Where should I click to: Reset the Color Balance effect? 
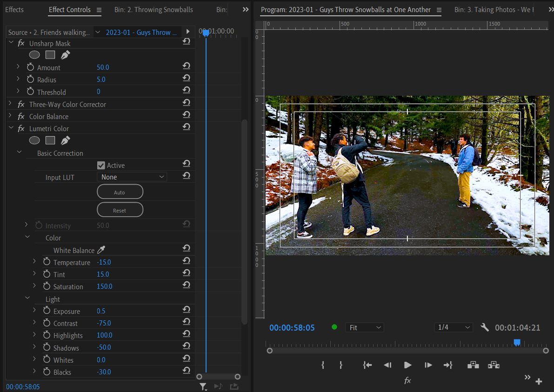[x=186, y=115]
